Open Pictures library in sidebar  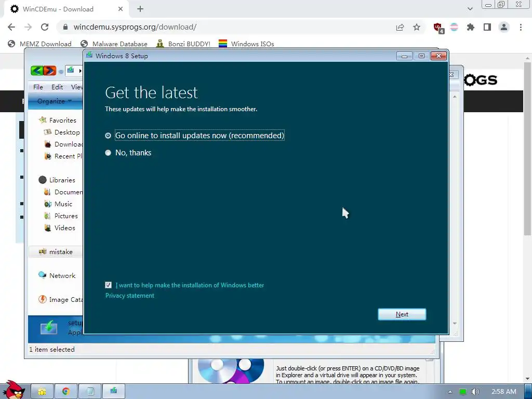(x=61, y=216)
